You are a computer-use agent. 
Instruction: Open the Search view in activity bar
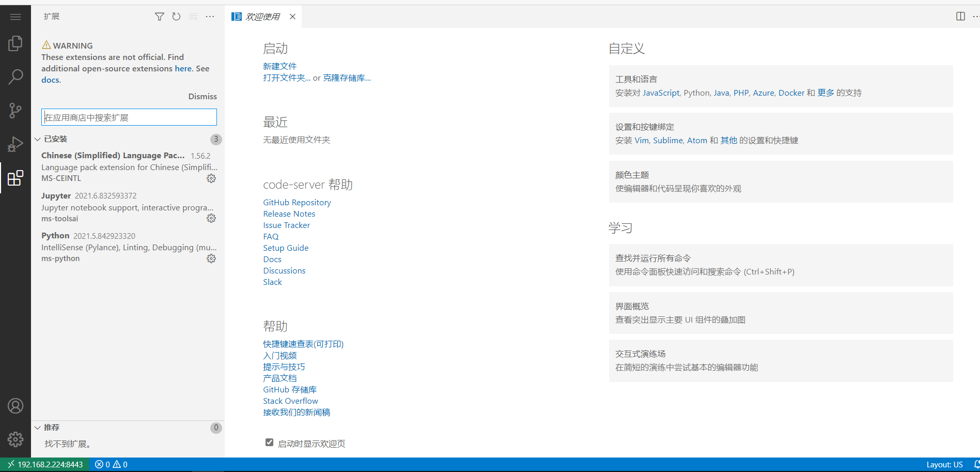point(15,77)
